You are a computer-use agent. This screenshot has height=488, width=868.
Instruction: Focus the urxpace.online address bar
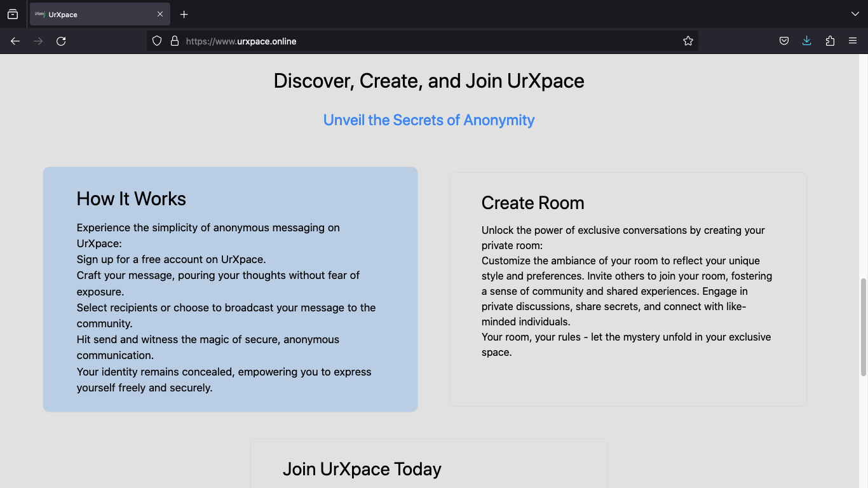pos(423,41)
